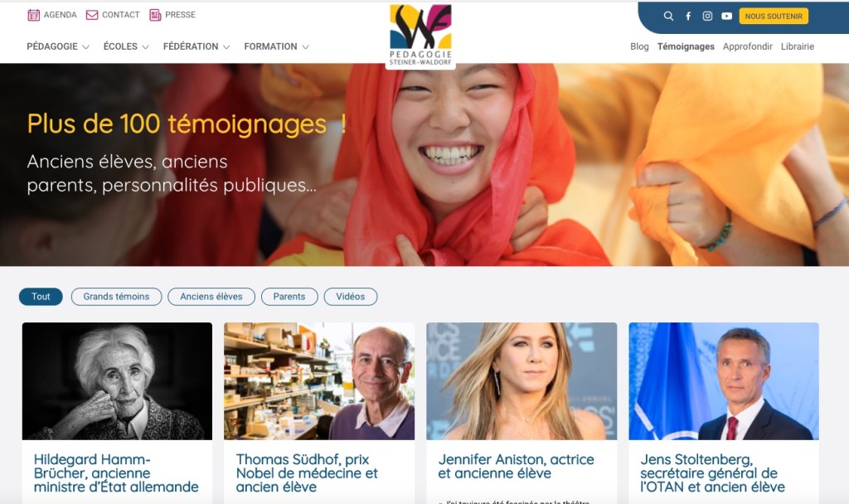This screenshot has height=504, width=849.
Task: Open the Blog menu item
Action: [639, 46]
